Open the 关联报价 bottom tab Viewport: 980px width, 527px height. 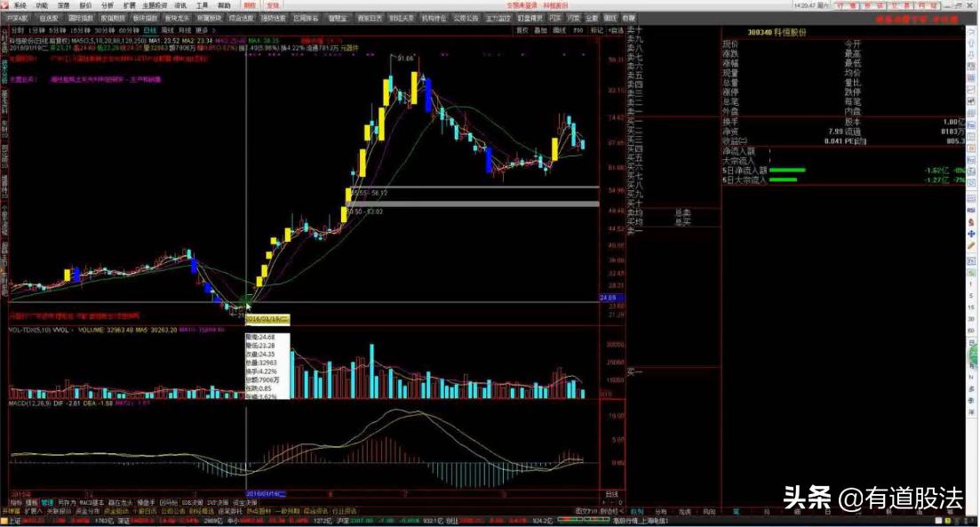pyautogui.click(x=59, y=511)
